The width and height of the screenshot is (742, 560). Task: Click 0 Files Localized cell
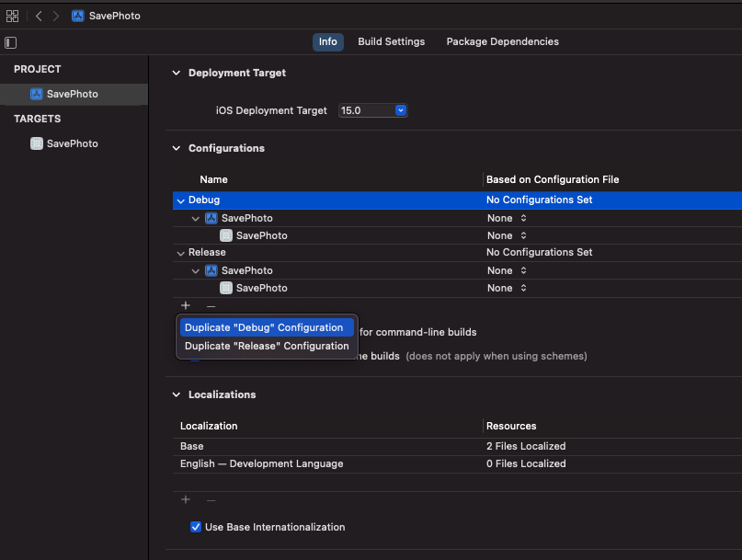point(526,463)
